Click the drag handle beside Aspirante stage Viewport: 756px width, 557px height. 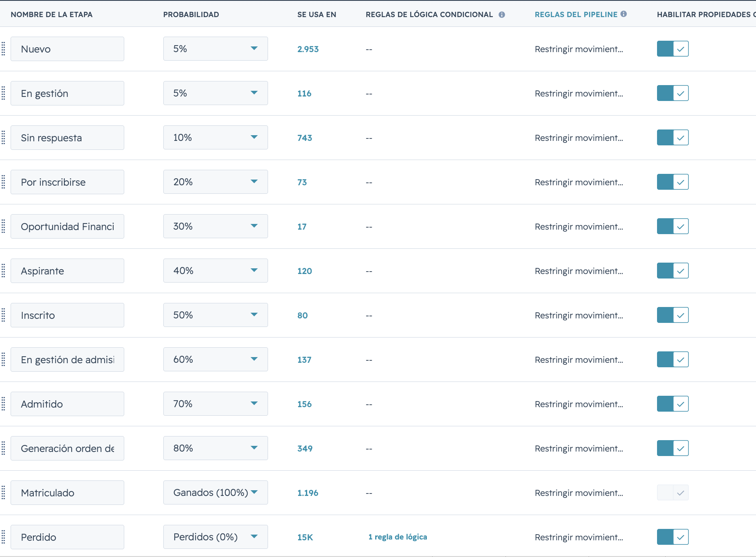tap(3, 271)
